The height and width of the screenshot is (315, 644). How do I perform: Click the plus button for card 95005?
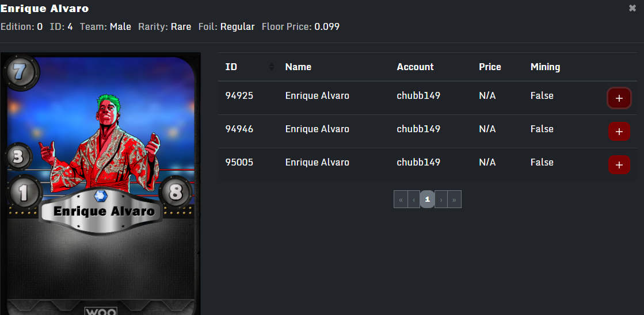coord(619,165)
